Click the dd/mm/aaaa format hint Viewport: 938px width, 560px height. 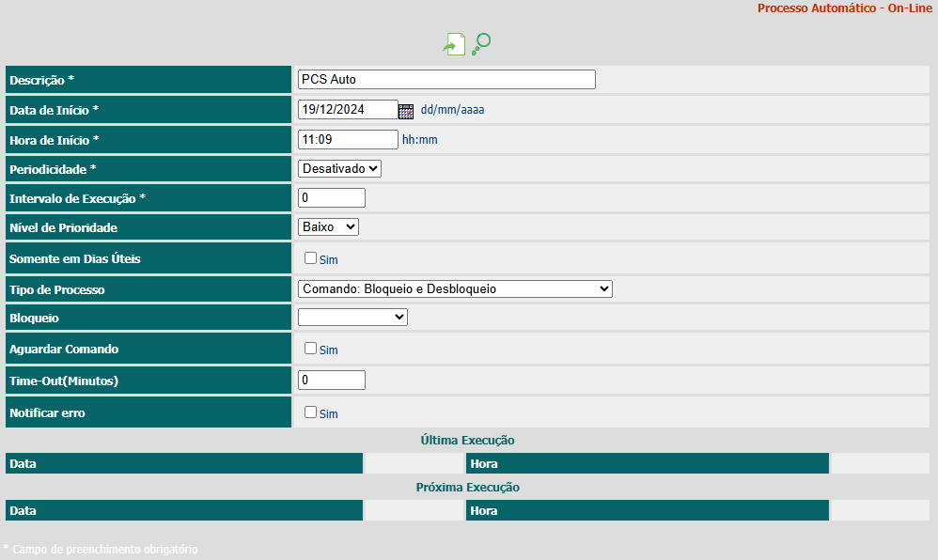(452, 110)
